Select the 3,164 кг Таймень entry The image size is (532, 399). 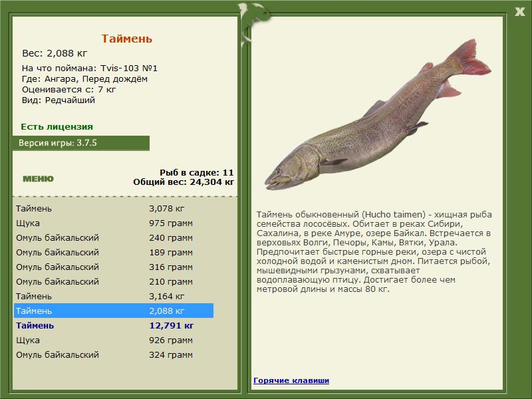(114, 296)
